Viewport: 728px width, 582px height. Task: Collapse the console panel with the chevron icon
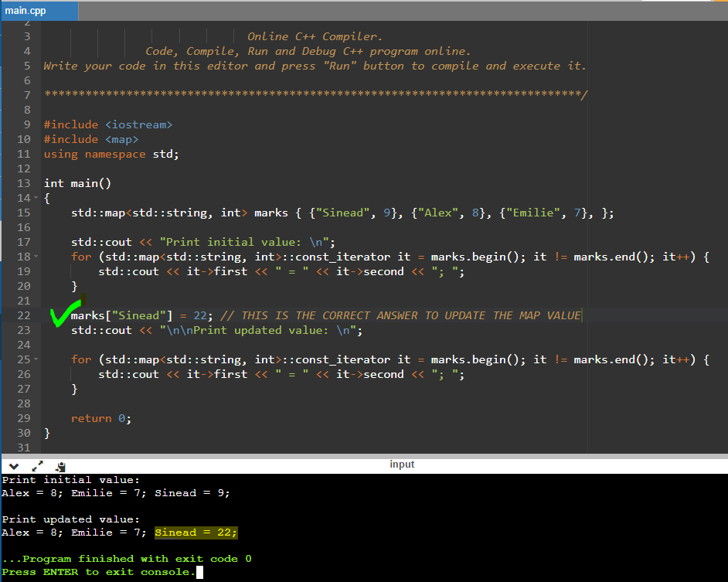pos(12,466)
